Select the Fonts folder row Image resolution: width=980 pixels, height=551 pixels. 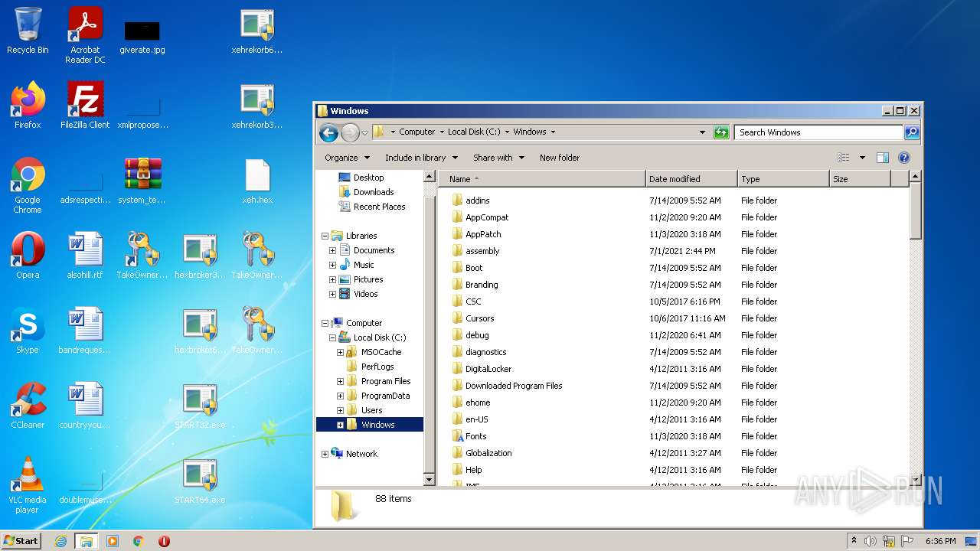point(674,436)
